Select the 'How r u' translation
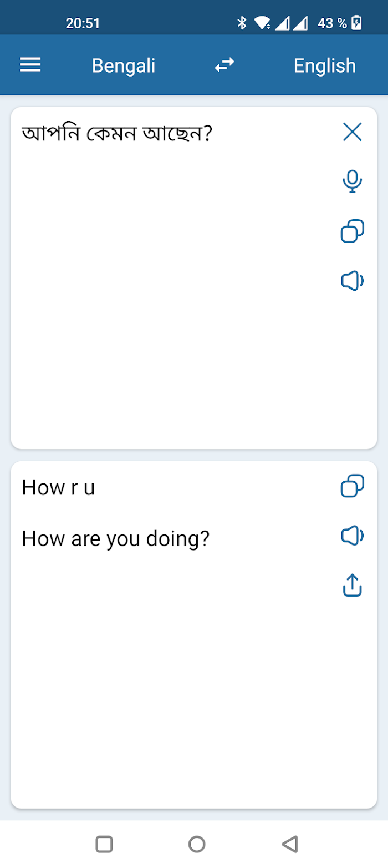 [58, 488]
